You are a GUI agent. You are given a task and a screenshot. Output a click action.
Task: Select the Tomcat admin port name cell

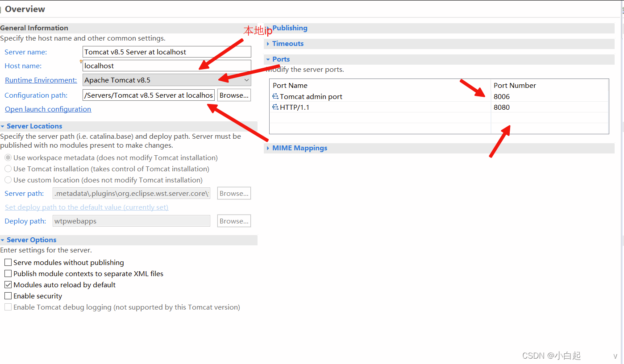[x=380, y=96]
